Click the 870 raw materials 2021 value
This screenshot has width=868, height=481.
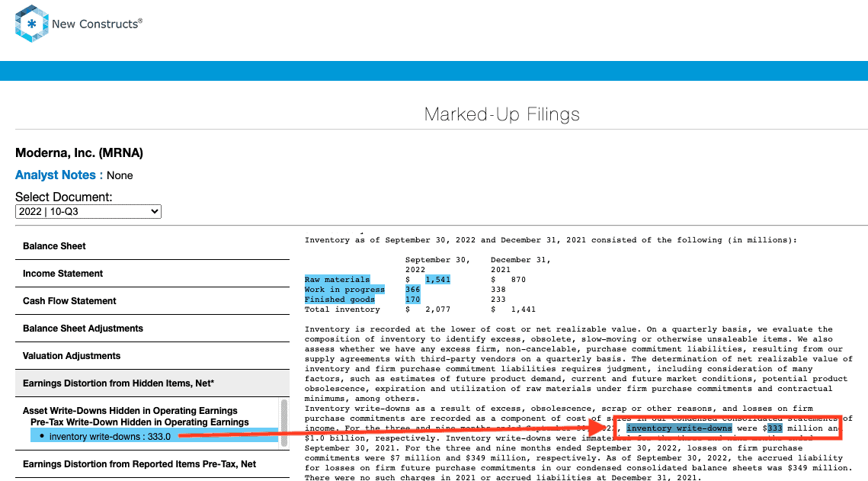tap(518, 280)
